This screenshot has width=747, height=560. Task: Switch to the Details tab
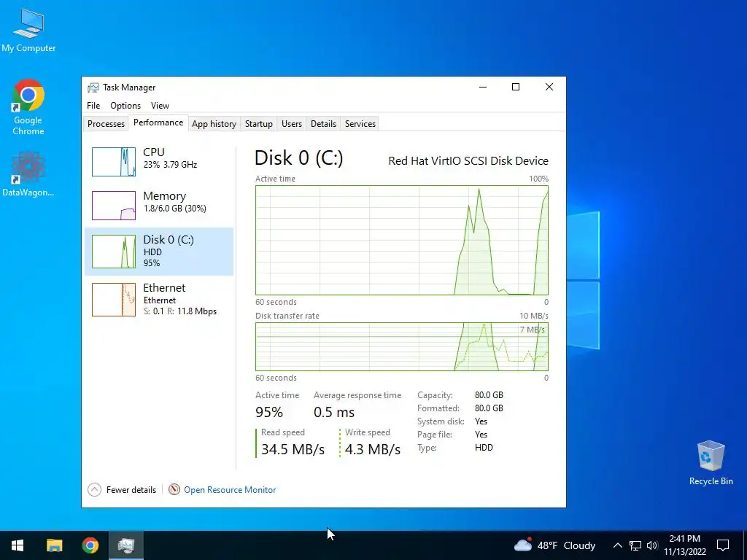click(323, 124)
